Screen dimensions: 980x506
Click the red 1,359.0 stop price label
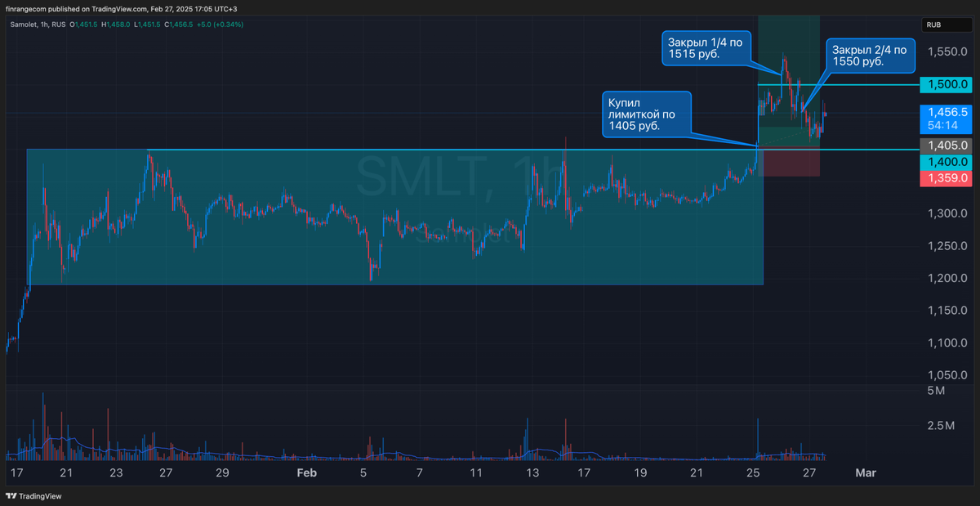click(947, 177)
